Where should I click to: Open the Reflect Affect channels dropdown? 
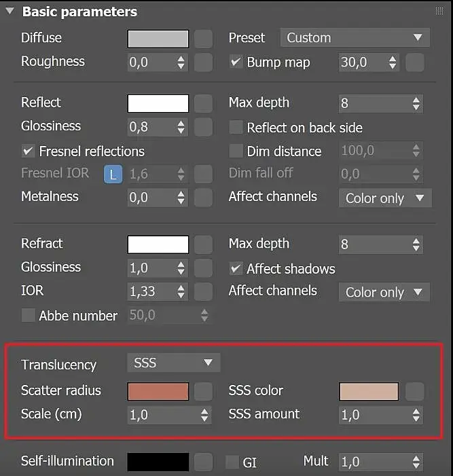tap(384, 198)
